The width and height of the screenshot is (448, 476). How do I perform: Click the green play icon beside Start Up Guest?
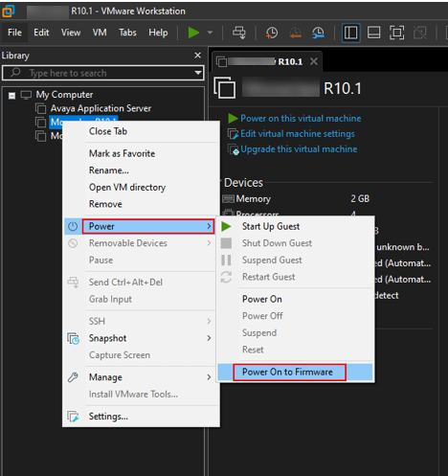[x=226, y=226]
